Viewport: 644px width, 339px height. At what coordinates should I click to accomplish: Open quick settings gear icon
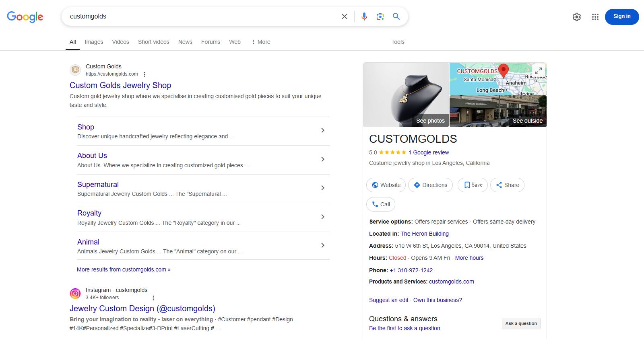click(x=577, y=17)
